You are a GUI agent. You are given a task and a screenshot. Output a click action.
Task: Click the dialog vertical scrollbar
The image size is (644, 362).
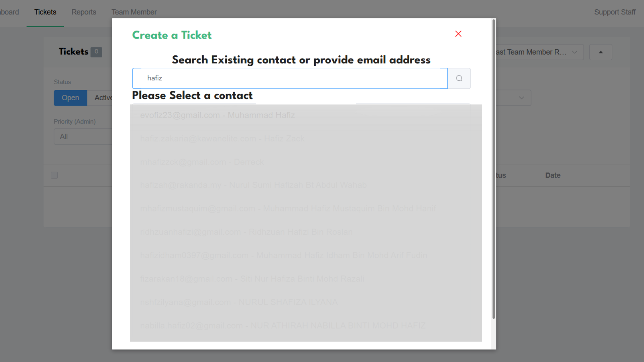tap(493, 168)
